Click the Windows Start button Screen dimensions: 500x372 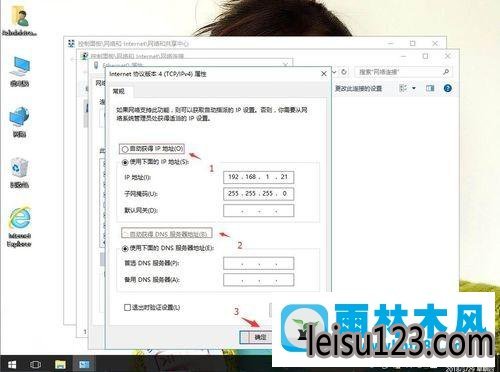click(12, 364)
